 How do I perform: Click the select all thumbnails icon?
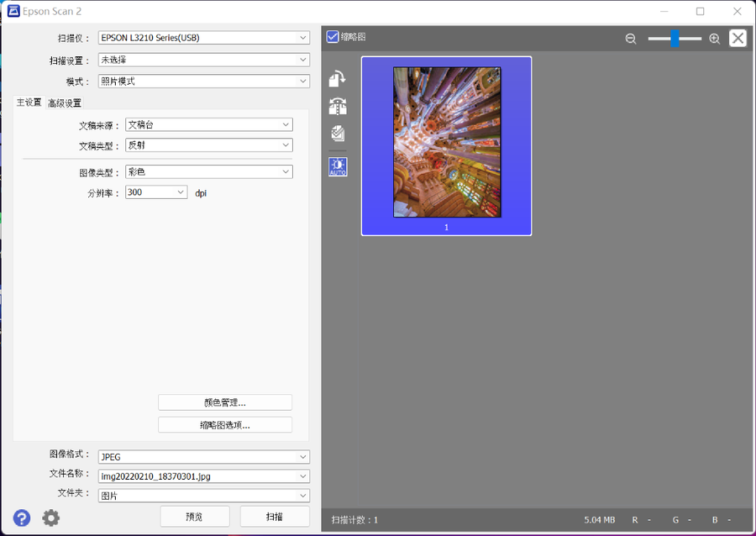click(338, 134)
